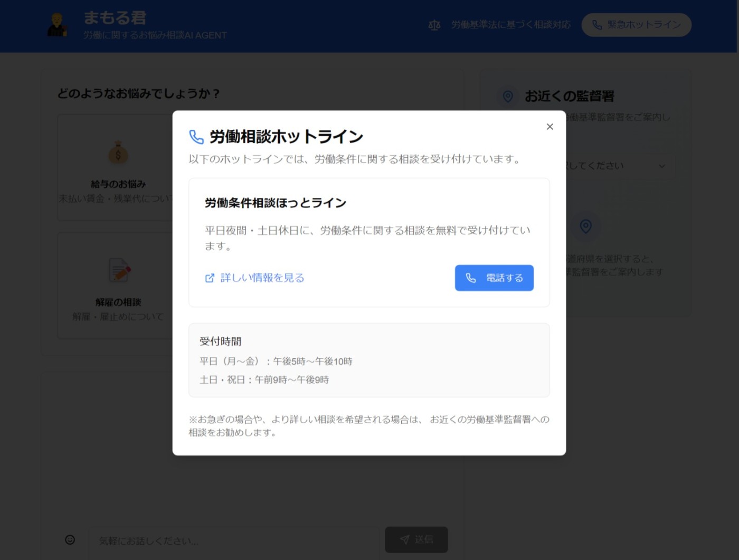The width and height of the screenshot is (739, 560).
Task: Click the 労働条件相談ほっとライン heading
Action: point(276,203)
